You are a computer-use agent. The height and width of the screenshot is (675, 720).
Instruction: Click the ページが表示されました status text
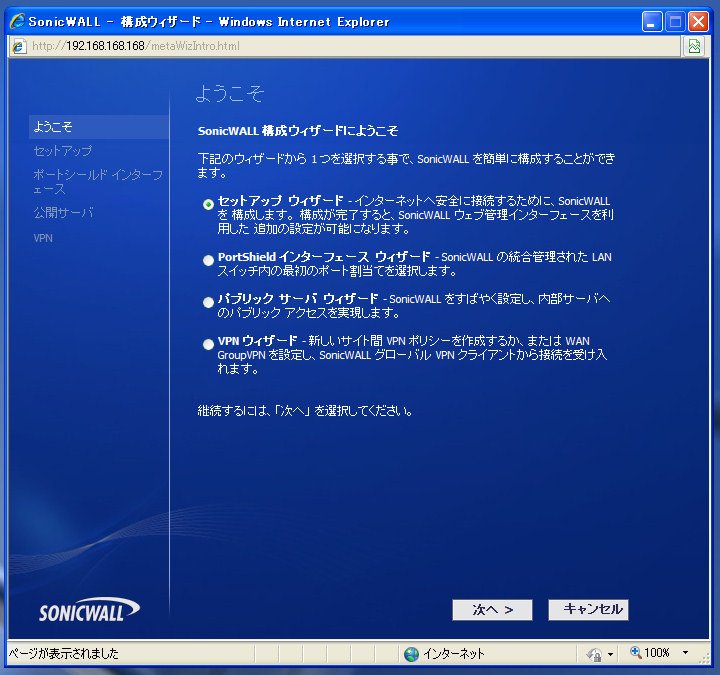click(64, 653)
